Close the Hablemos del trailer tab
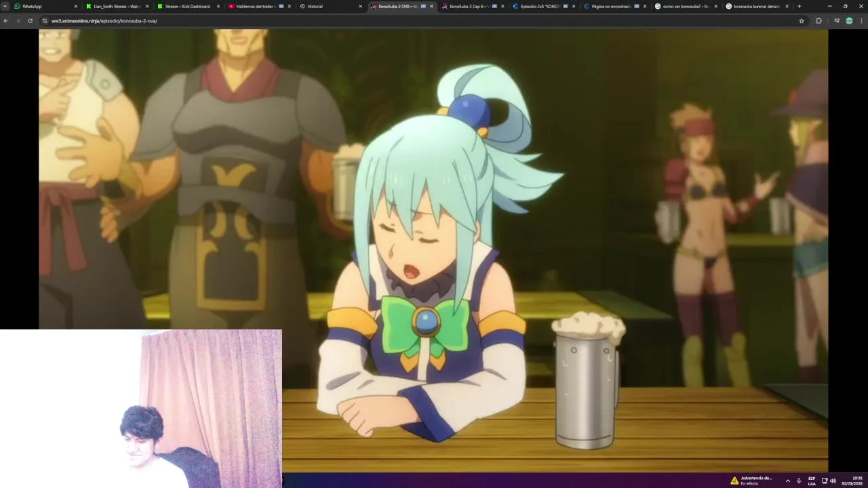The height and width of the screenshot is (488, 868). pos(290,6)
